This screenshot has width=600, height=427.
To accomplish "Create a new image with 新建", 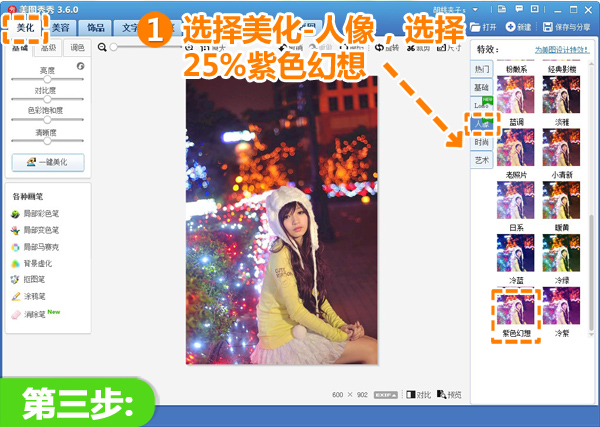I will tap(517, 27).
